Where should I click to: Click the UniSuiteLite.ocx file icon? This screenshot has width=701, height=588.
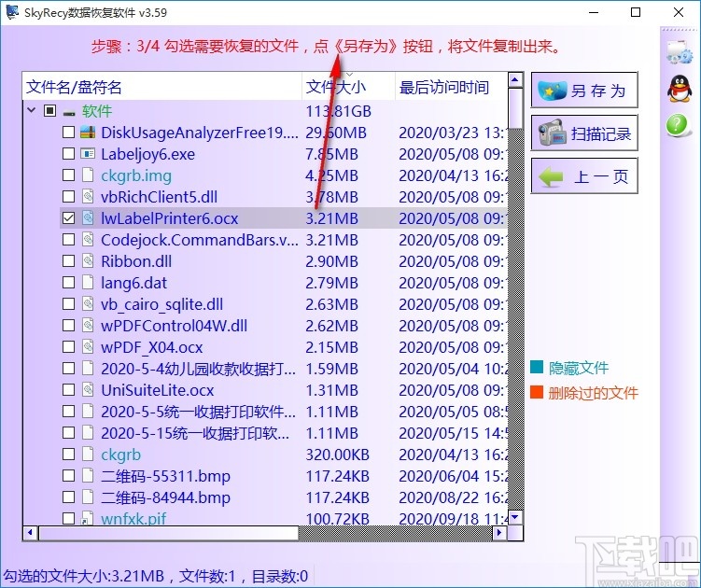click(x=88, y=390)
